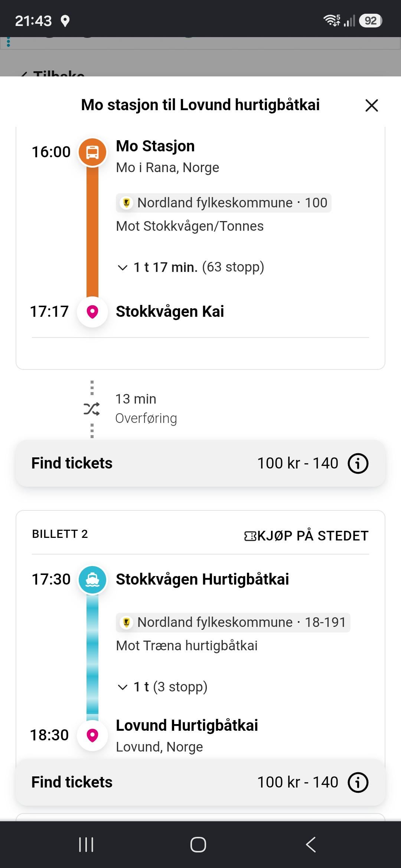Tap the ferry icon at Stokkvågen Hurtigbåtkai
Viewport: 401px width, 868px height.
(x=92, y=579)
